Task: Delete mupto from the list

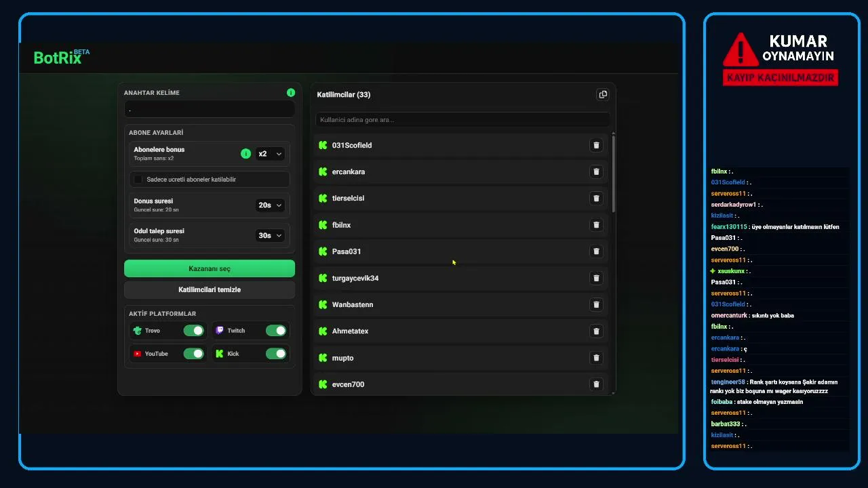Action: pos(597,358)
